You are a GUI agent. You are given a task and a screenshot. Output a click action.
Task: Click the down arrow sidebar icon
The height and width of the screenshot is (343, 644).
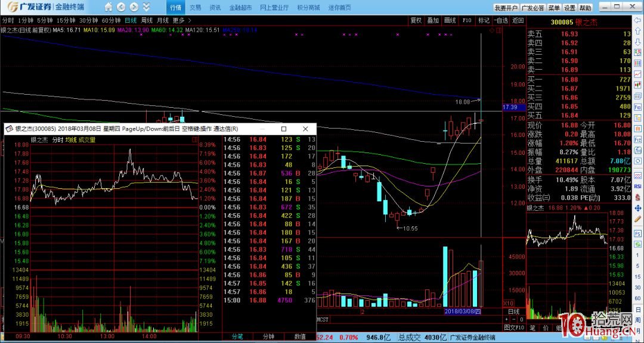click(x=638, y=42)
